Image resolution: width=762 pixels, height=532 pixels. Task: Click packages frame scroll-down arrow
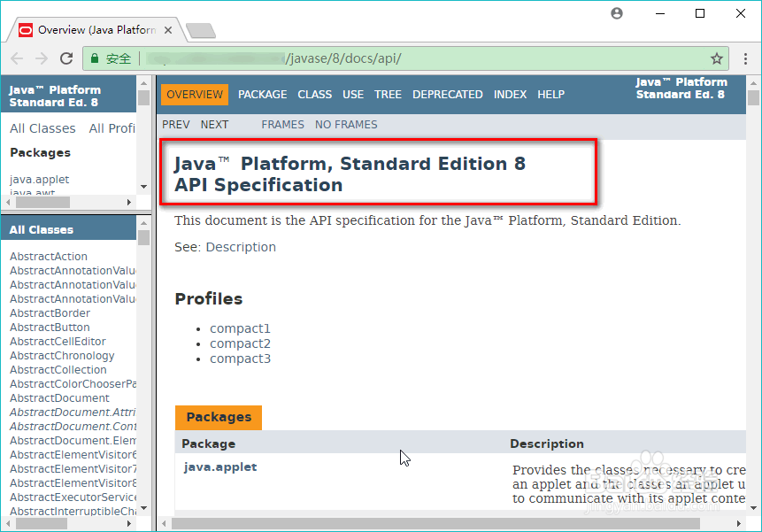coord(143,187)
